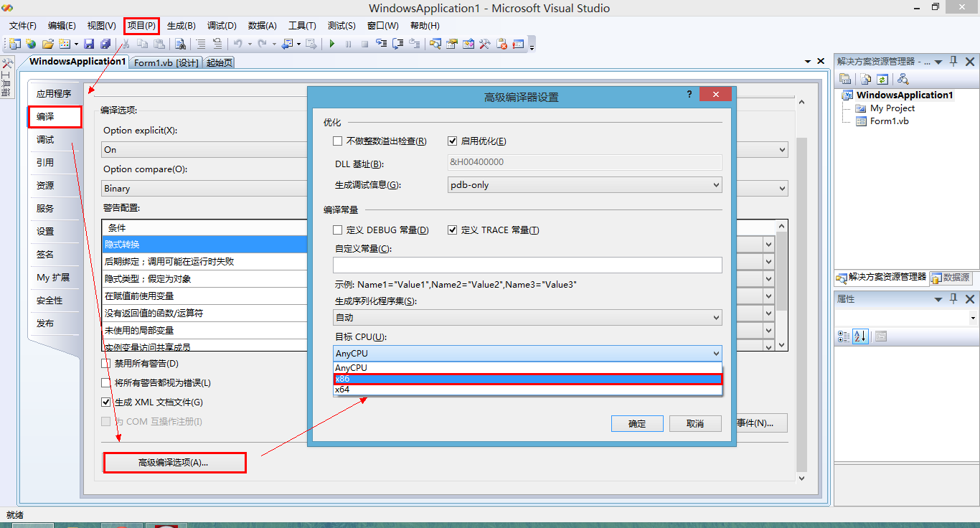This screenshot has width=980, height=528.
Task: Click the 取消 button
Action: [x=695, y=423]
